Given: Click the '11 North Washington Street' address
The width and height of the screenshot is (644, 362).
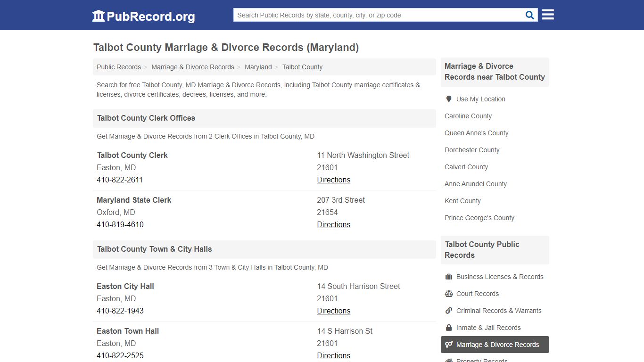Looking at the screenshot, I should (x=363, y=155).
